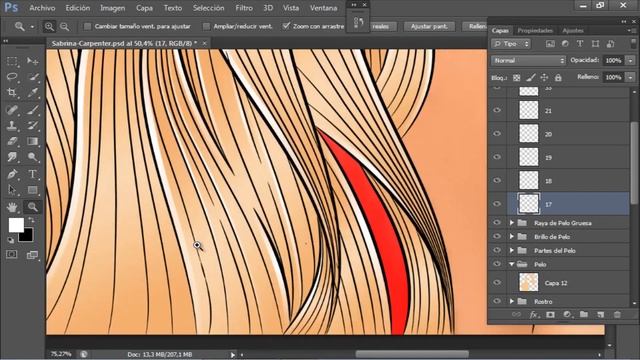Select the Pen tool
Image resolution: width=640 pixels, height=360 pixels.
(x=12, y=174)
